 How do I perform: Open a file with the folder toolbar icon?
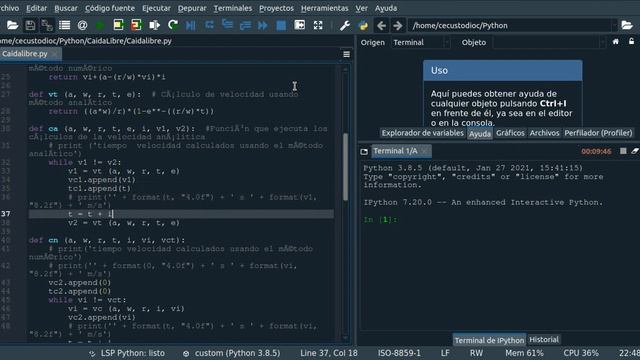tap(12, 25)
